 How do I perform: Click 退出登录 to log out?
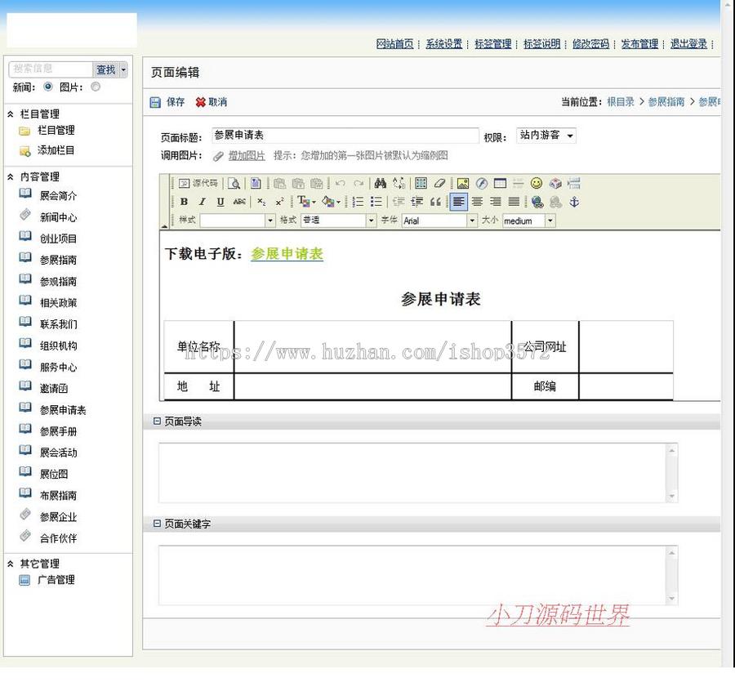pos(688,44)
